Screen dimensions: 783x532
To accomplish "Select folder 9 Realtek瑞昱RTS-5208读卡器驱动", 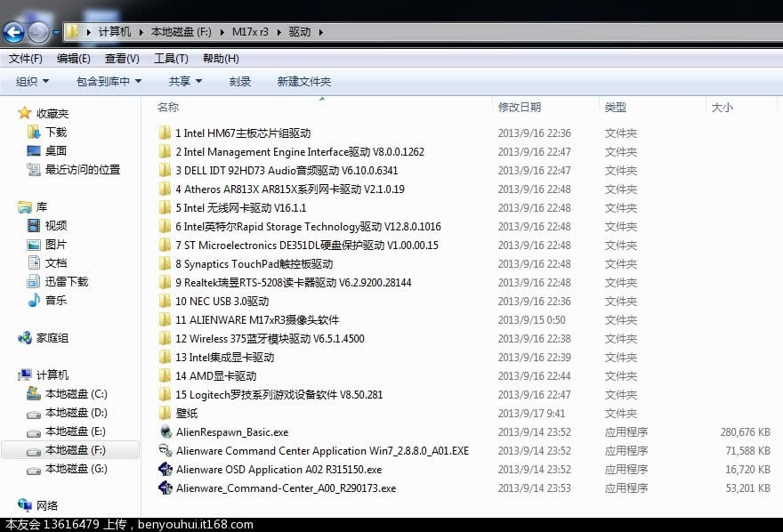I will click(285, 283).
